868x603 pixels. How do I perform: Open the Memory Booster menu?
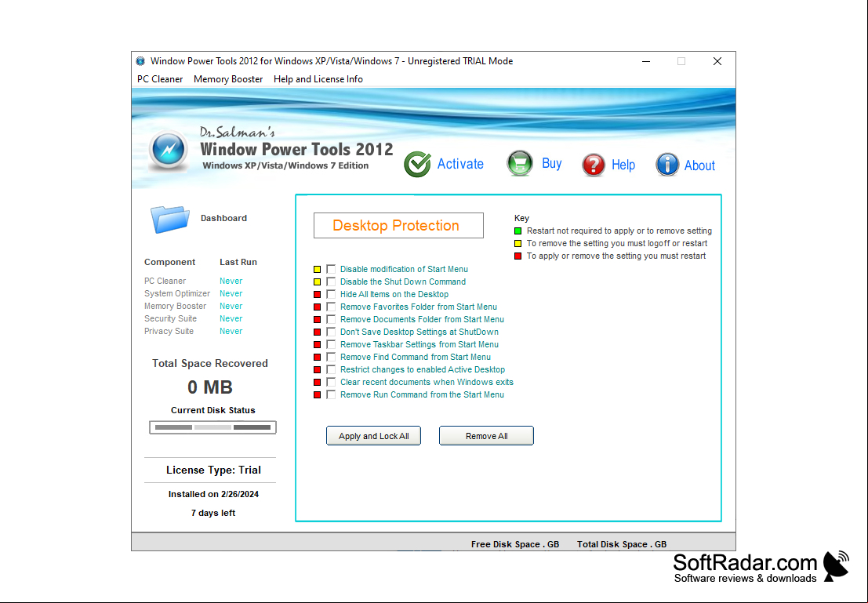pos(228,79)
